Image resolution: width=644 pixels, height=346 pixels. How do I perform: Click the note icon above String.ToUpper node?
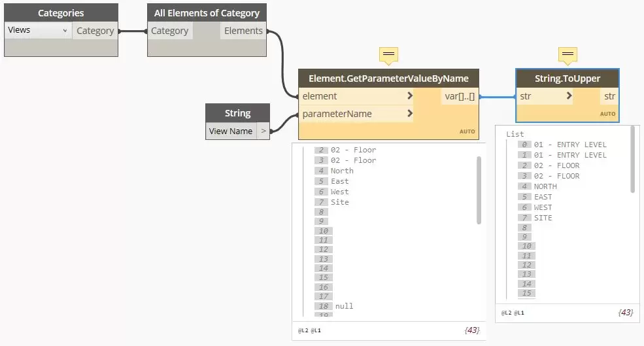568,55
